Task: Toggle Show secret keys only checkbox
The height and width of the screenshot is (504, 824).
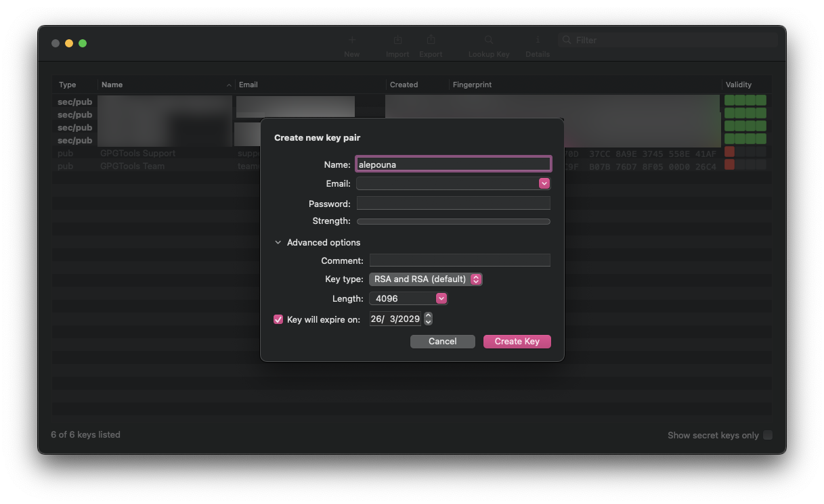Action: coord(767,435)
